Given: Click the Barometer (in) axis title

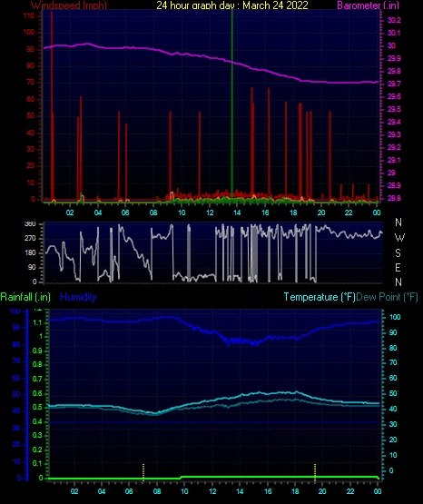Looking at the screenshot, I should click(368, 5).
